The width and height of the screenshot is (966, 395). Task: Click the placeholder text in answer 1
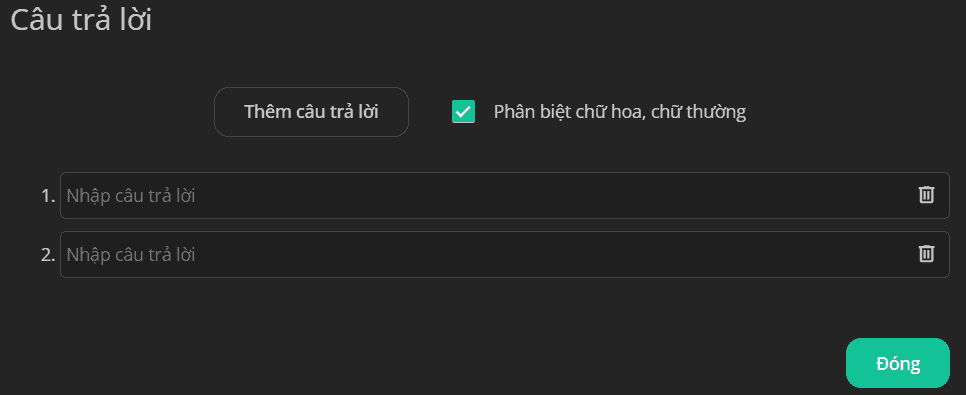(x=131, y=197)
